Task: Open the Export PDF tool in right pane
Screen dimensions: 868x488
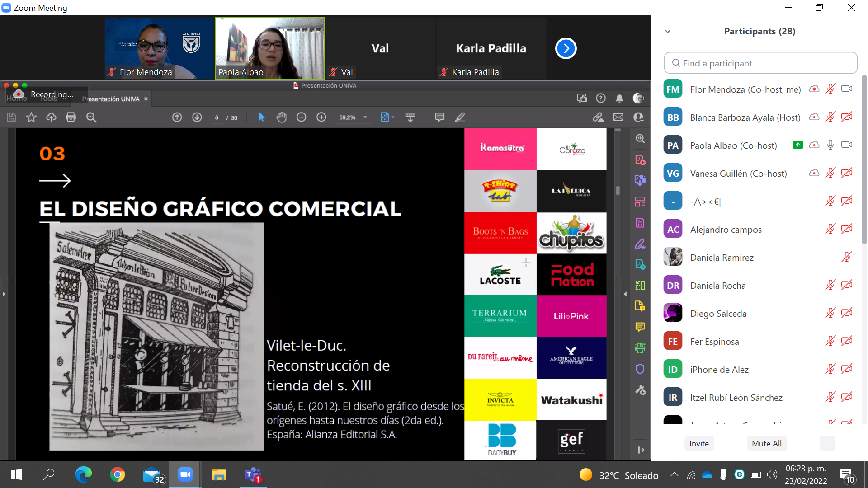Action: coord(640,181)
